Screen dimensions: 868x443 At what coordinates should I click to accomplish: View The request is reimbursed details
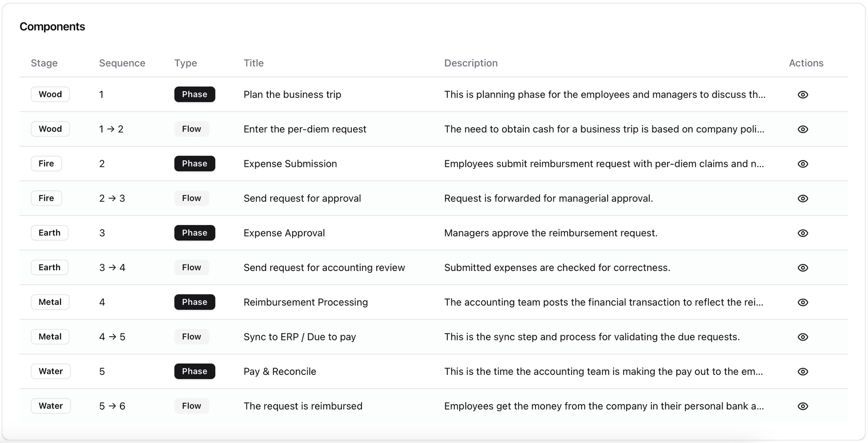802,406
